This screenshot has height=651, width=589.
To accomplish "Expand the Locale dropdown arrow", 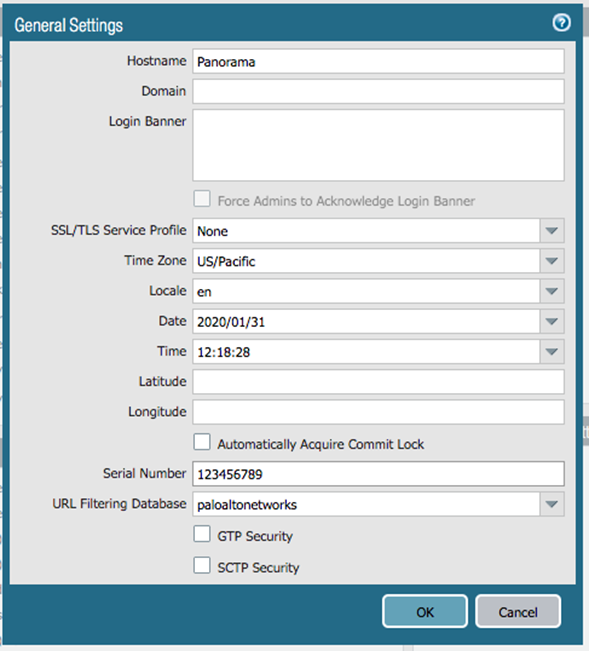I will point(552,291).
